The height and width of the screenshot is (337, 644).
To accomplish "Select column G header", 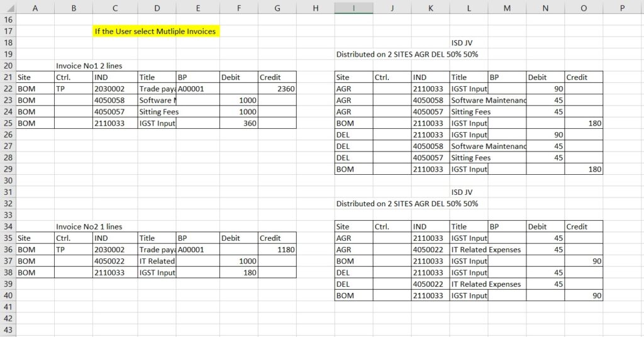I will (x=277, y=8).
